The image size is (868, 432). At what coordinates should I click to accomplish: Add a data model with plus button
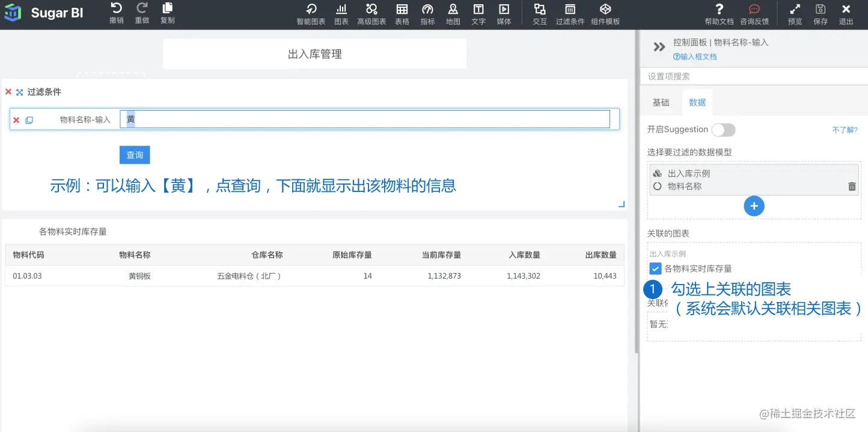point(754,206)
